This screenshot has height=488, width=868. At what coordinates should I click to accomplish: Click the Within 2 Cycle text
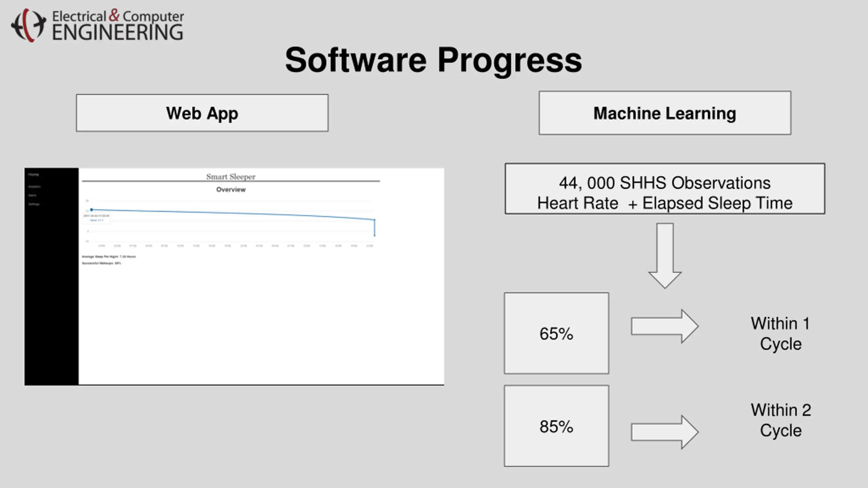(781, 420)
